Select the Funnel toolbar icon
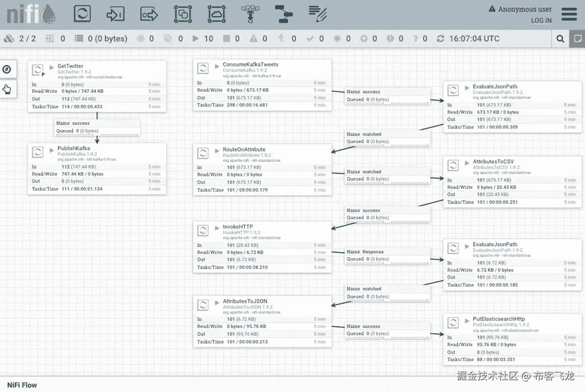 click(x=250, y=14)
